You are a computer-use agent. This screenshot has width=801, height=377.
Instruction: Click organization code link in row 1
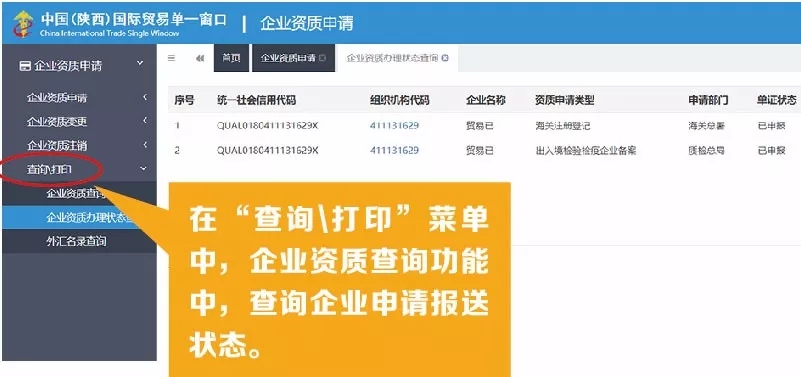coord(394,126)
